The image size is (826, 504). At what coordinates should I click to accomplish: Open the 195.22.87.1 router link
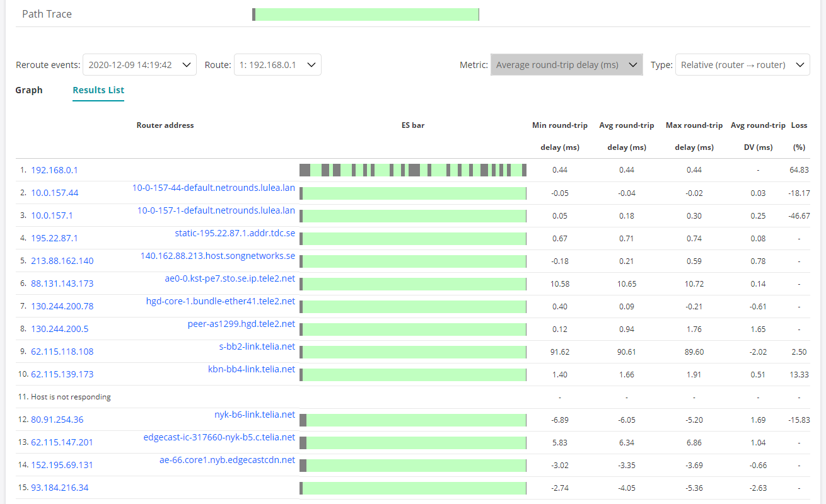pos(54,238)
